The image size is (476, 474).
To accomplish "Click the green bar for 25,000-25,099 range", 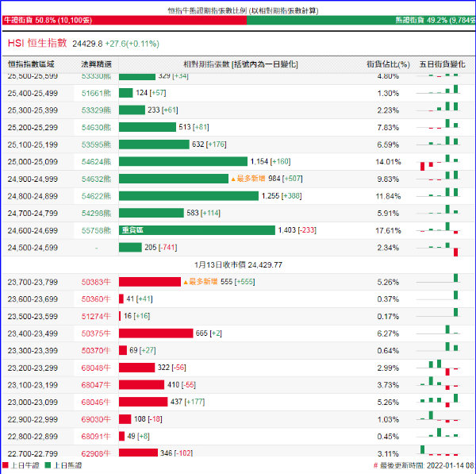I will 183,161.
